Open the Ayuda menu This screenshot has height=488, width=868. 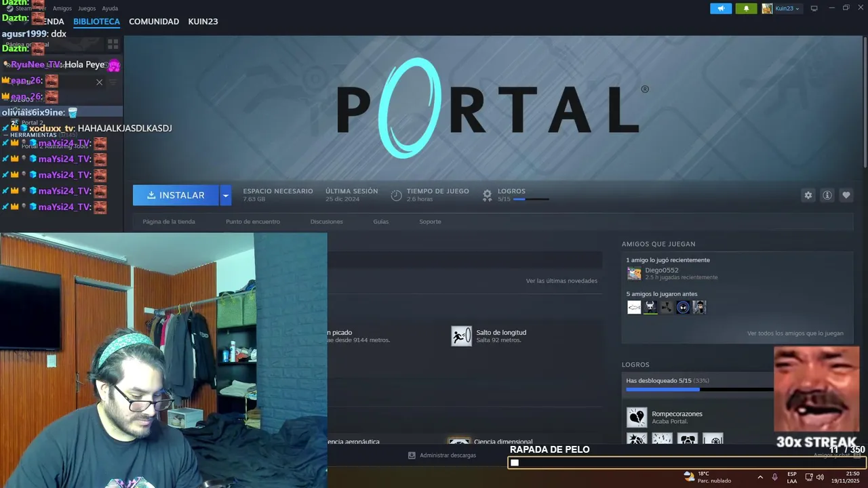tap(110, 9)
